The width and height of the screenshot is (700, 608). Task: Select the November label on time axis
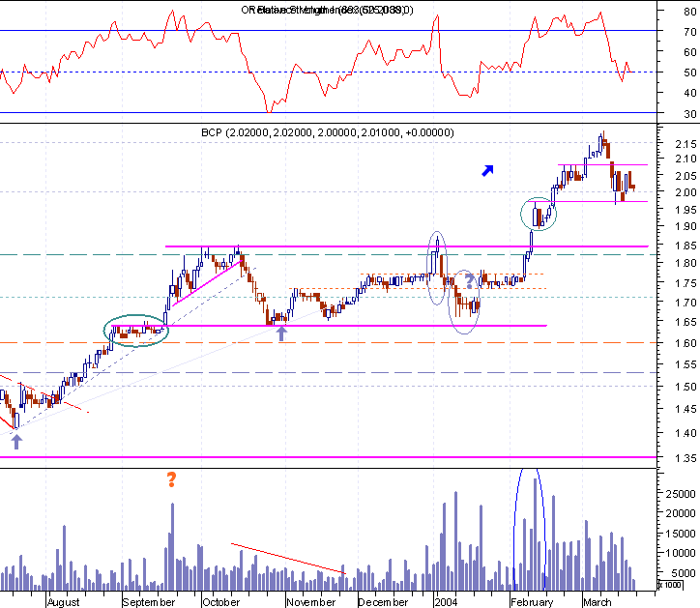coord(310,602)
